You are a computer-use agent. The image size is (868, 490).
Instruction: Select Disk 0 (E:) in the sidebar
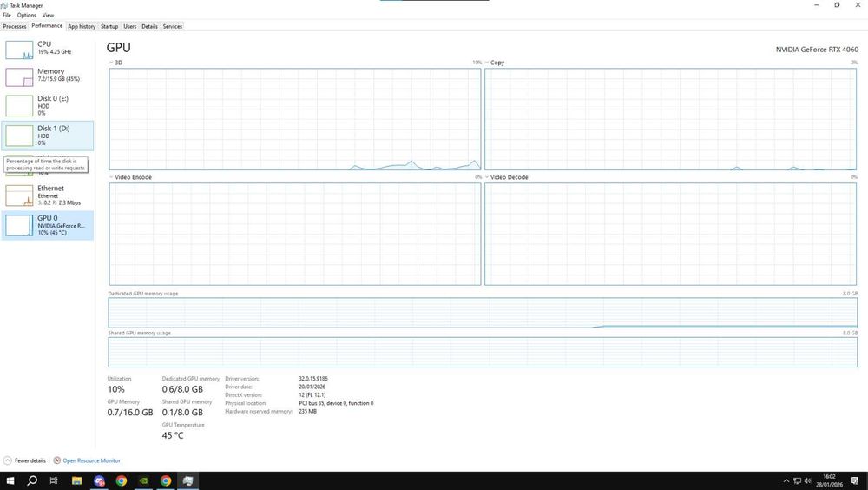(x=48, y=105)
